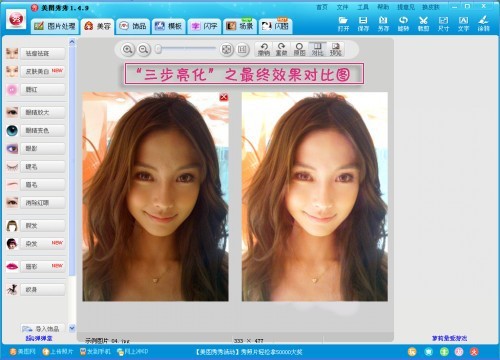Image resolution: width=500 pixels, height=360 pixels.
Task: Open a file with the 打开 folder icon
Action: (343, 23)
